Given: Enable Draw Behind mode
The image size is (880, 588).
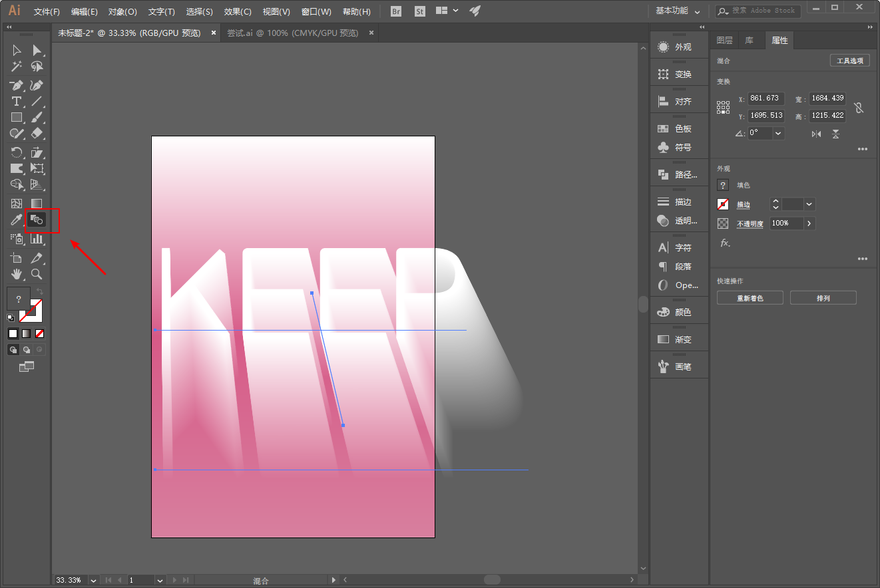Looking at the screenshot, I should [27, 349].
